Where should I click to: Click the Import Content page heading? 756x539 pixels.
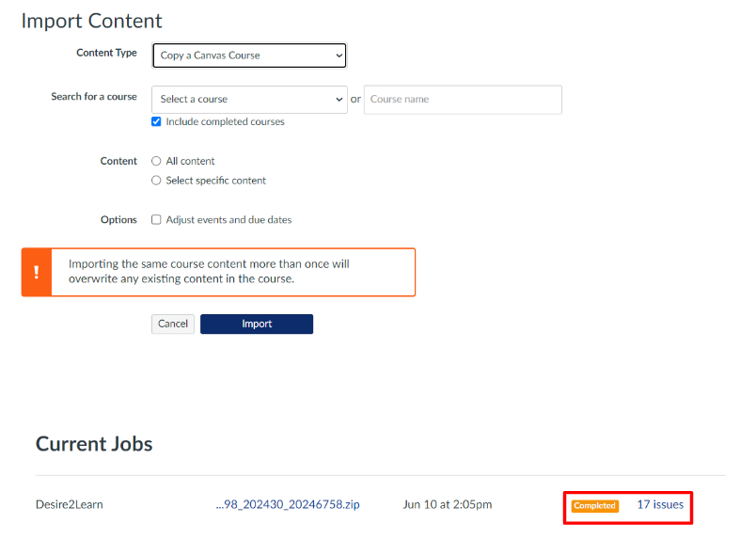91,21
